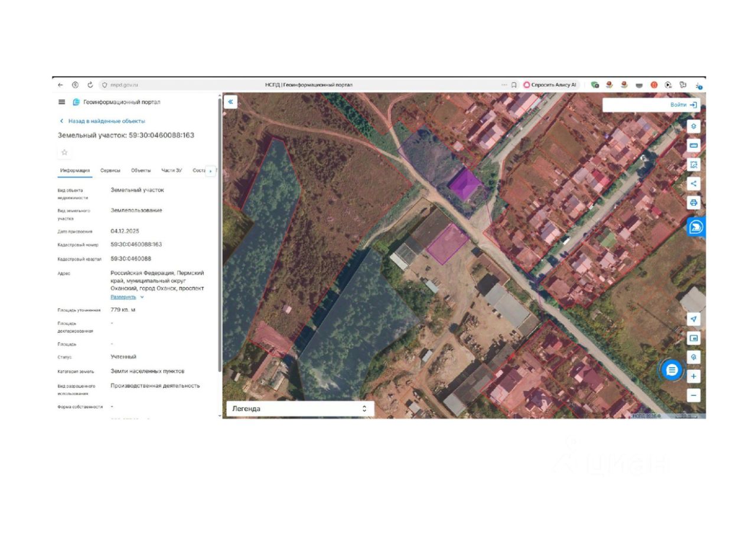Click the lower purple highlighted parcel on the map

coord(447,243)
